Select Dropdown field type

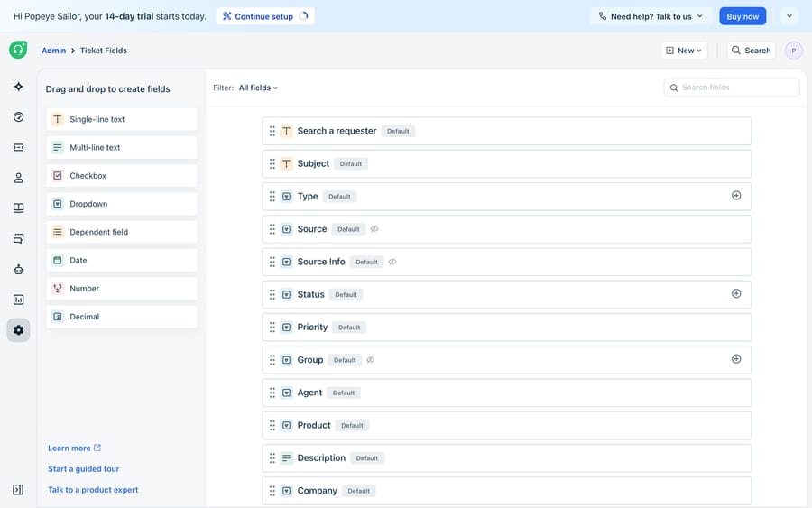pyautogui.click(x=122, y=204)
